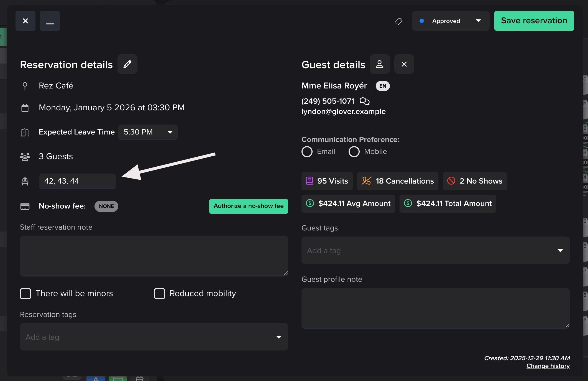This screenshot has height=381, width=588.
Task: Click the 2 No Shows badge
Action: point(474,181)
